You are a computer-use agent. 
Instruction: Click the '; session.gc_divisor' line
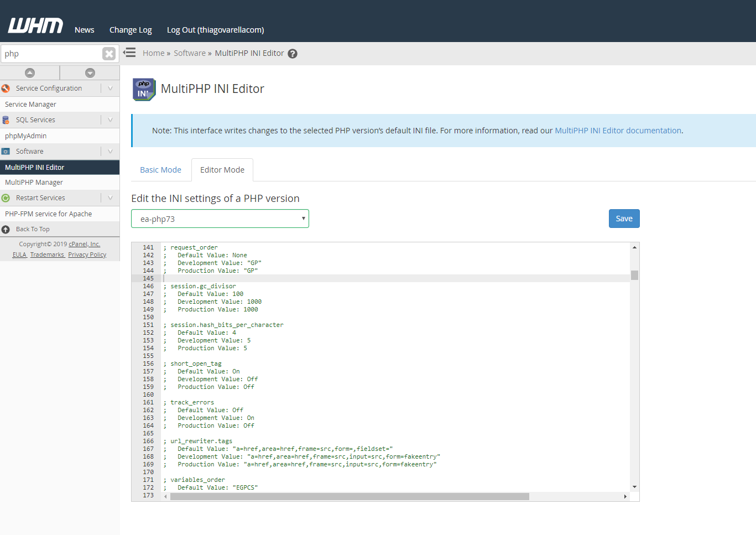tap(200, 286)
